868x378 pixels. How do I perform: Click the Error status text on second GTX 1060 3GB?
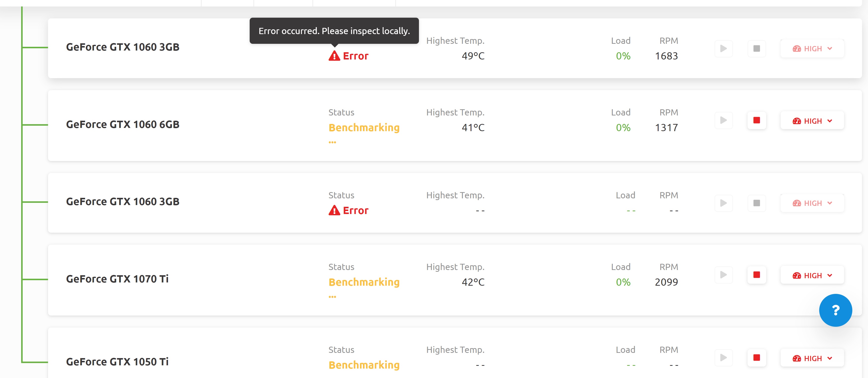tap(355, 211)
